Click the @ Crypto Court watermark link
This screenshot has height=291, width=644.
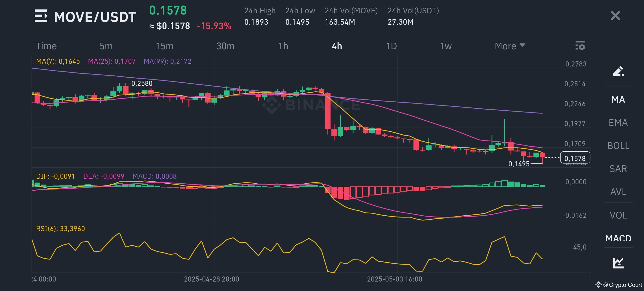click(x=619, y=285)
